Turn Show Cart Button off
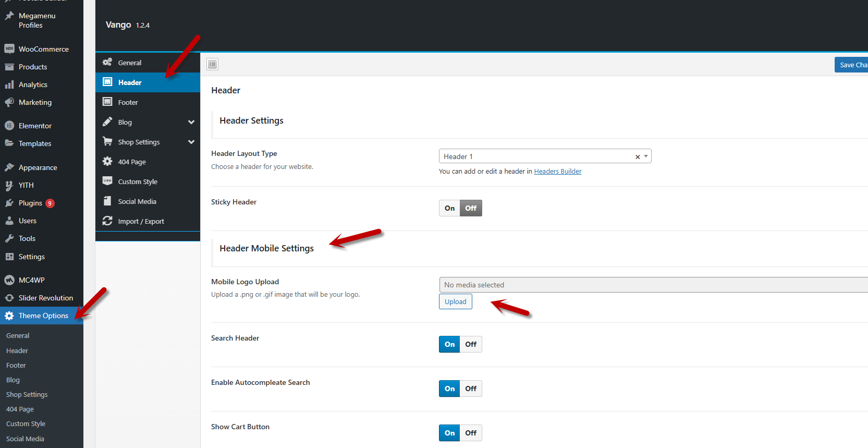This screenshot has width=868, height=448. [471, 433]
